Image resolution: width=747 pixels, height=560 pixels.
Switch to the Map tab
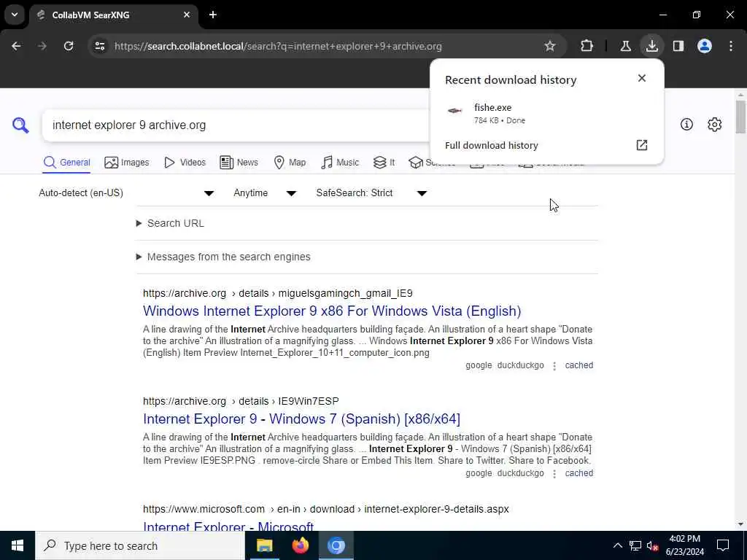290,163
